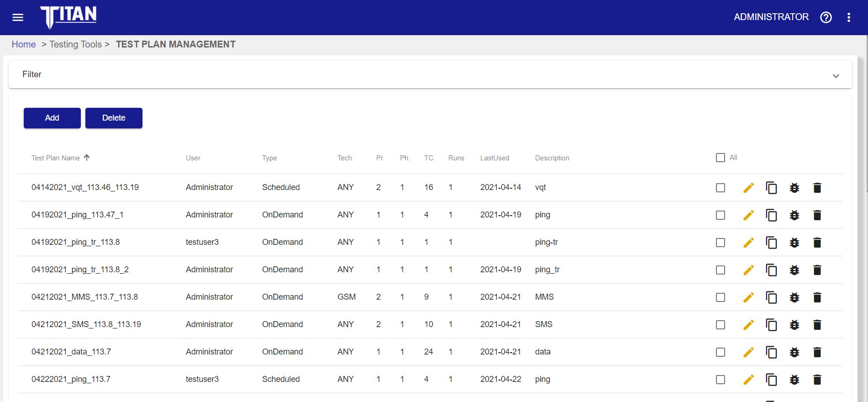Copy test plan 04142021_vqt_113.46_113.19
This screenshot has height=402, width=868.
click(771, 188)
